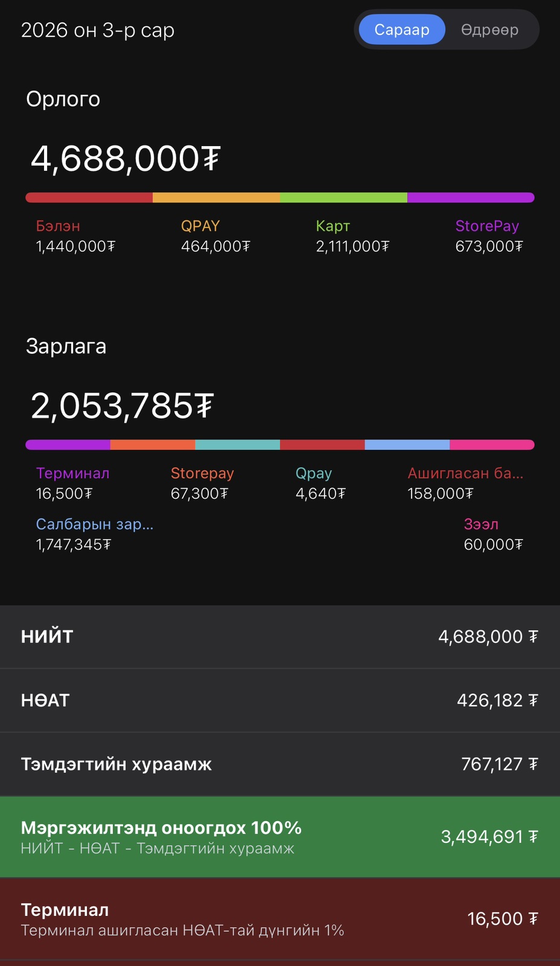Select the QPAY income legend label
Screen dimensions: 560x966
(x=200, y=226)
